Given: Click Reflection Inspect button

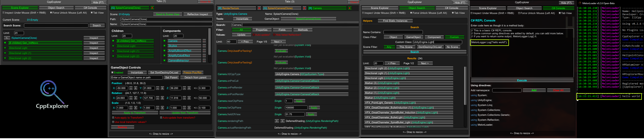Looking at the screenshot, I should (x=198, y=15).
